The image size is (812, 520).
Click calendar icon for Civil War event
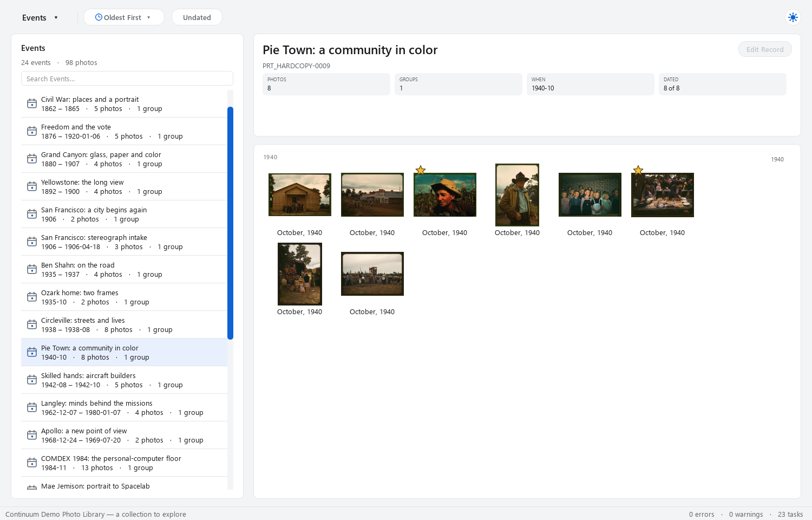pos(32,103)
